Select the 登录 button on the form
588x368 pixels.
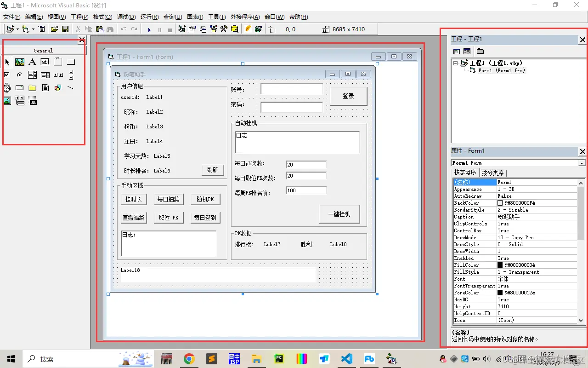[x=349, y=96]
